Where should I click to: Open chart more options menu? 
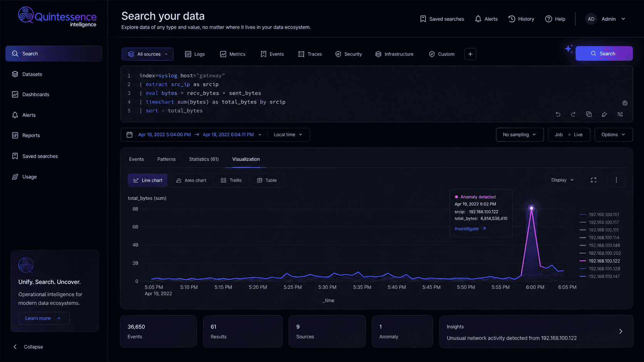[x=616, y=180]
